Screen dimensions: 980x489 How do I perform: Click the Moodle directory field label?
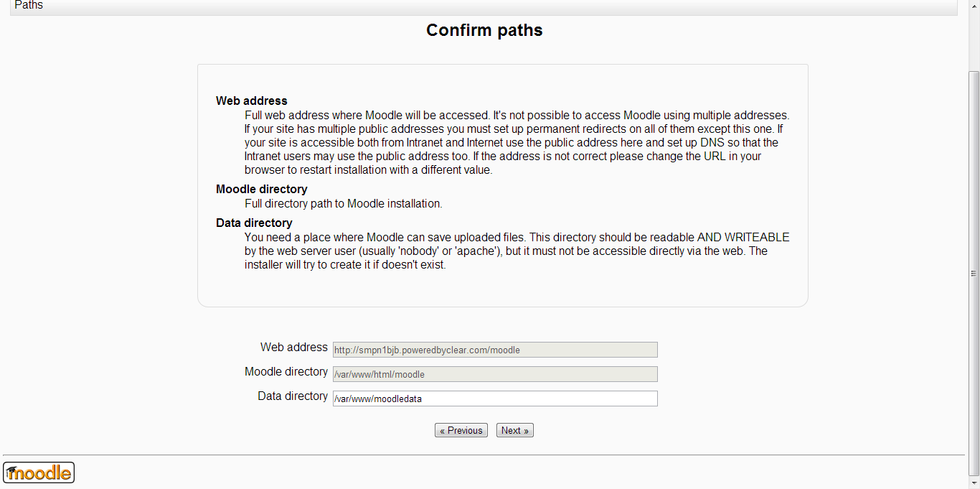[x=286, y=372]
